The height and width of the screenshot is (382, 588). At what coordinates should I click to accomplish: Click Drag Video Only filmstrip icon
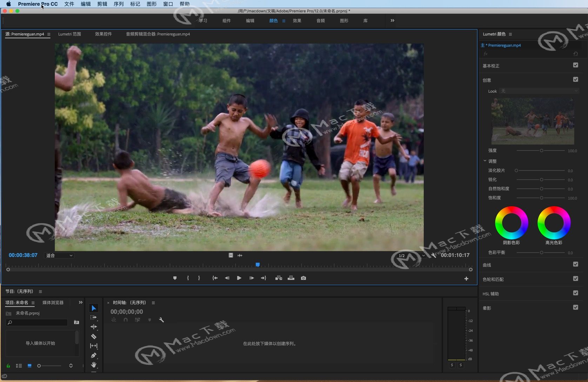pos(231,255)
